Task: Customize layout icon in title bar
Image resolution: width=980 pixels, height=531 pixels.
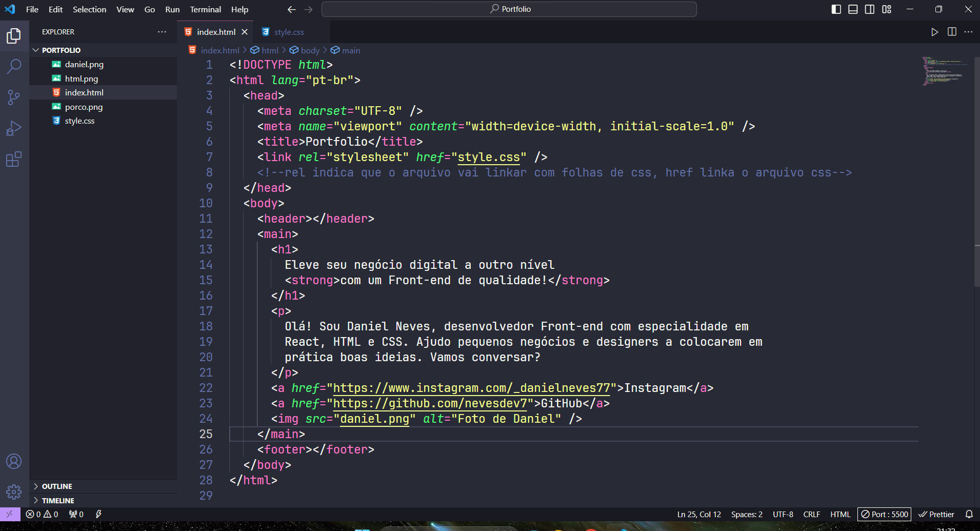Action: tap(887, 9)
